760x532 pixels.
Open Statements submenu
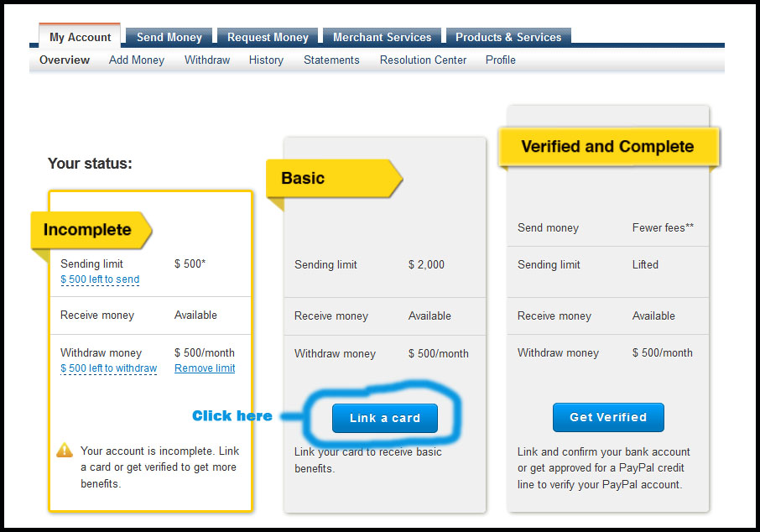(331, 60)
